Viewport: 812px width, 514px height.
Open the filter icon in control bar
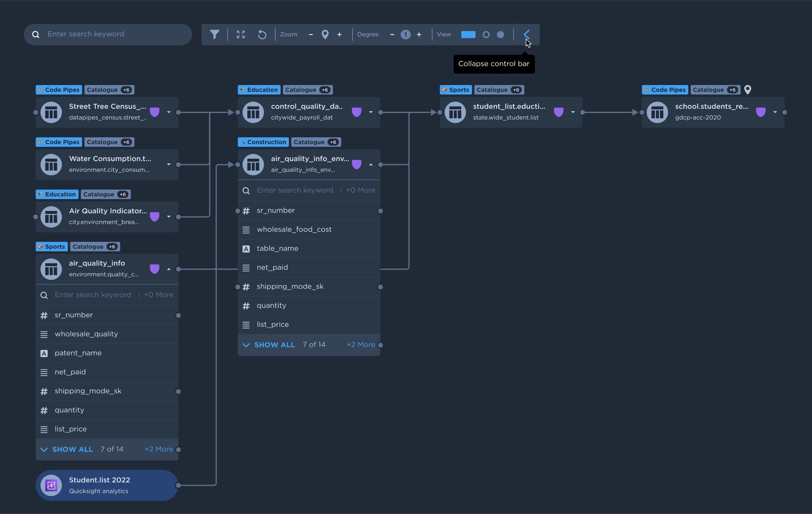click(x=215, y=34)
